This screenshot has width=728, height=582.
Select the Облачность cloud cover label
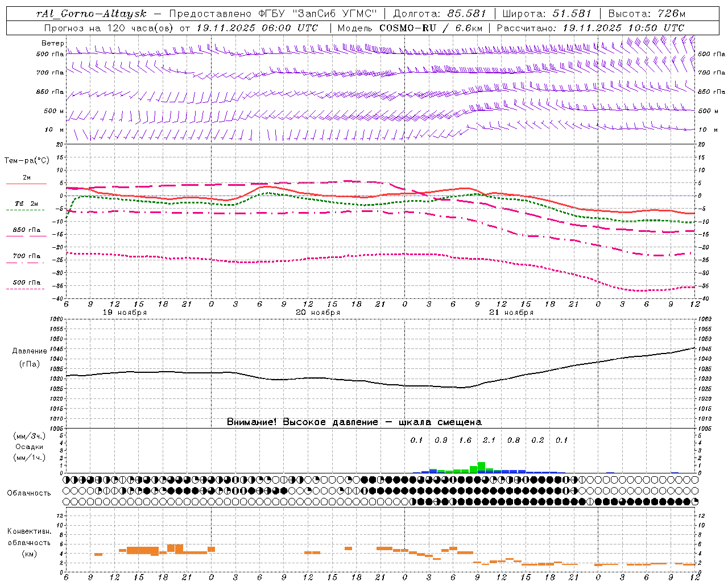tap(29, 493)
